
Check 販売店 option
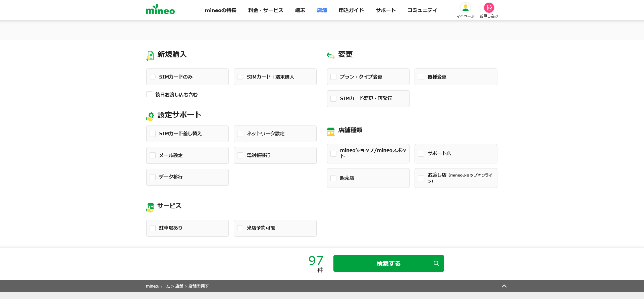pos(368,178)
